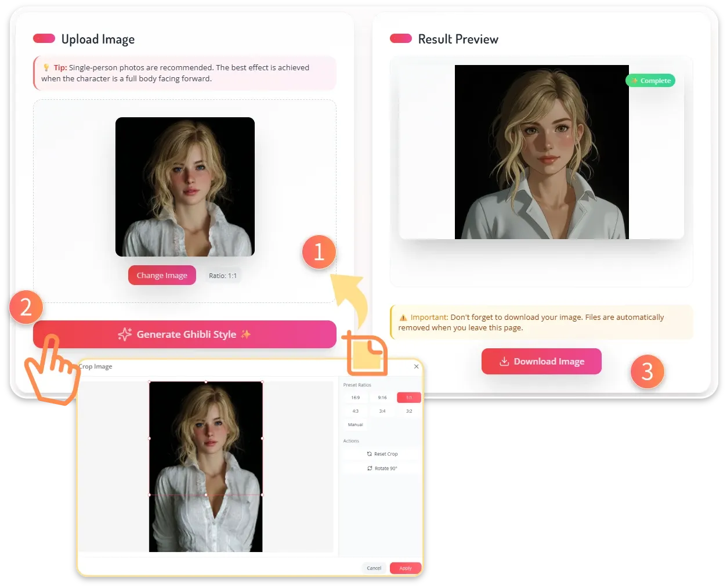Screen dimensions: 727x588
Task: Select the 1:1 preset ratio
Action: click(x=409, y=398)
